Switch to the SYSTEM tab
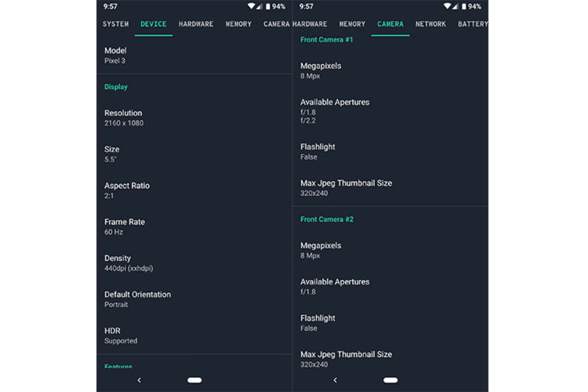Image resolution: width=588 pixels, height=392 pixels. [x=116, y=24]
